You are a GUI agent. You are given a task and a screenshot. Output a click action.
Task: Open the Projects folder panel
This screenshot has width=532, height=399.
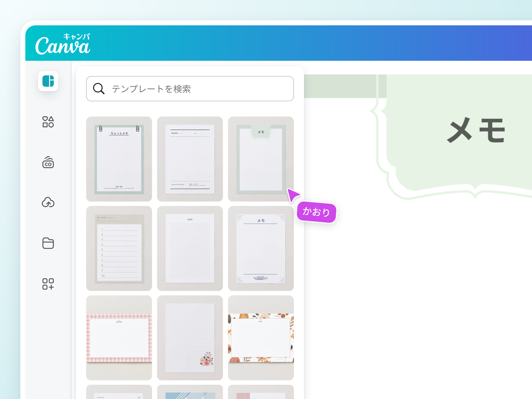tap(48, 243)
